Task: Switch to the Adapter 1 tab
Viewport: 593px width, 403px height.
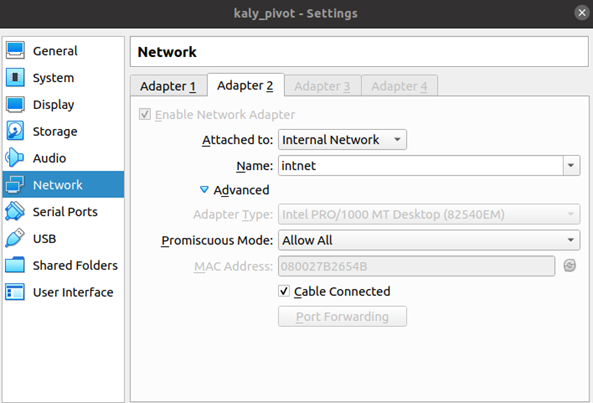Action: [x=168, y=86]
